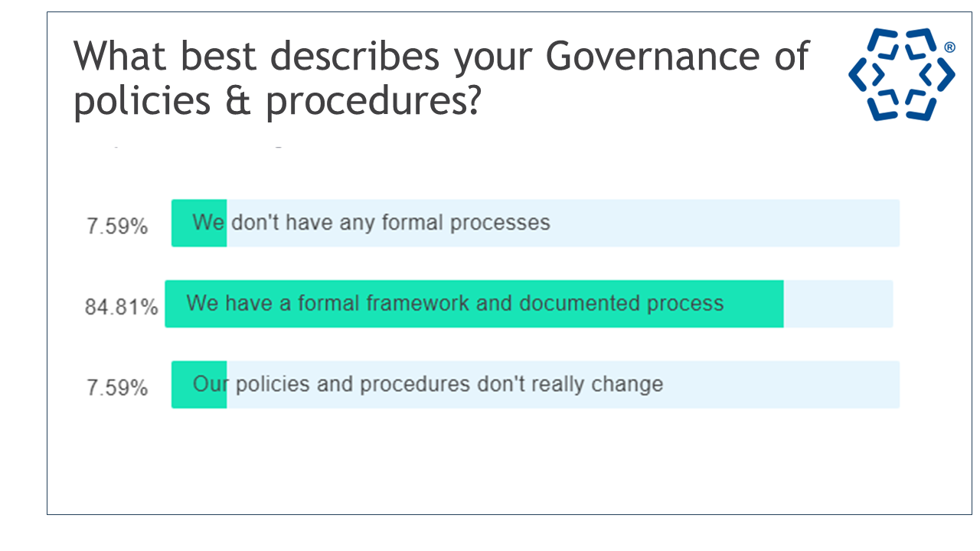Click the 7.59% label beside "formal processes" bar
Viewport: 980px width, 551px height.
(x=117, y=227)
